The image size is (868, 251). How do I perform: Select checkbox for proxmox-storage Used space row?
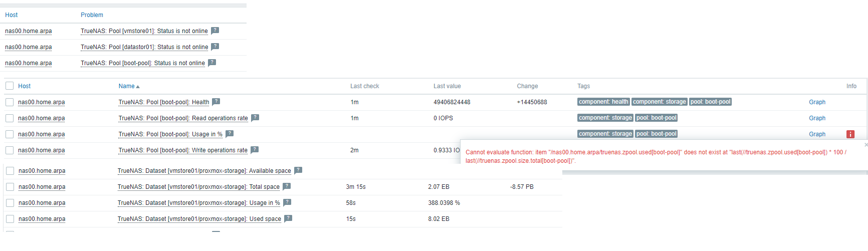click(x=10, y=219)
